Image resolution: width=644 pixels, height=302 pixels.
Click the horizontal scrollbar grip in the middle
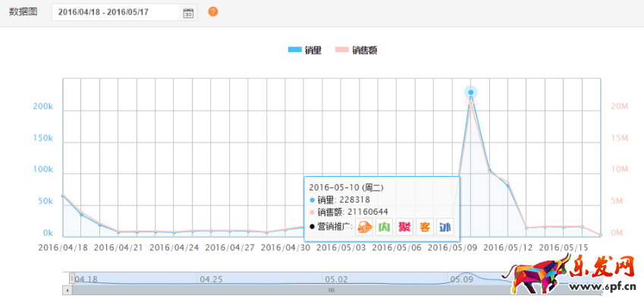(x=331, y=290)
